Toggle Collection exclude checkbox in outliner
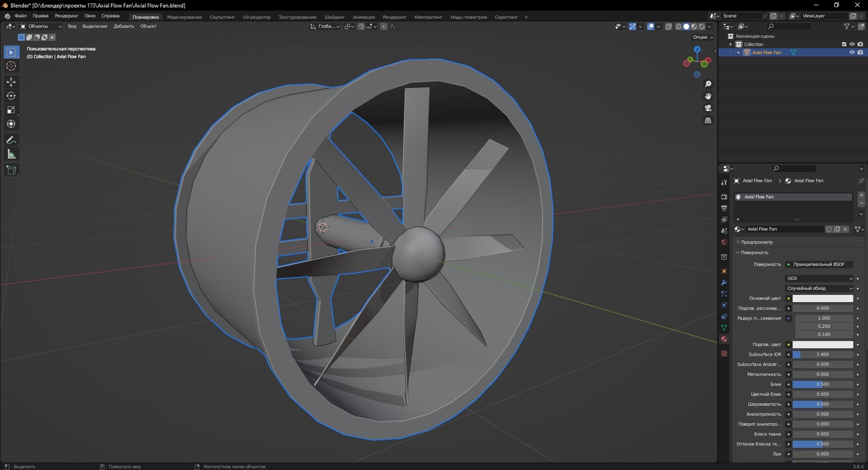Image resolution: width=868 pixels, height=470 pixels. 844,44
